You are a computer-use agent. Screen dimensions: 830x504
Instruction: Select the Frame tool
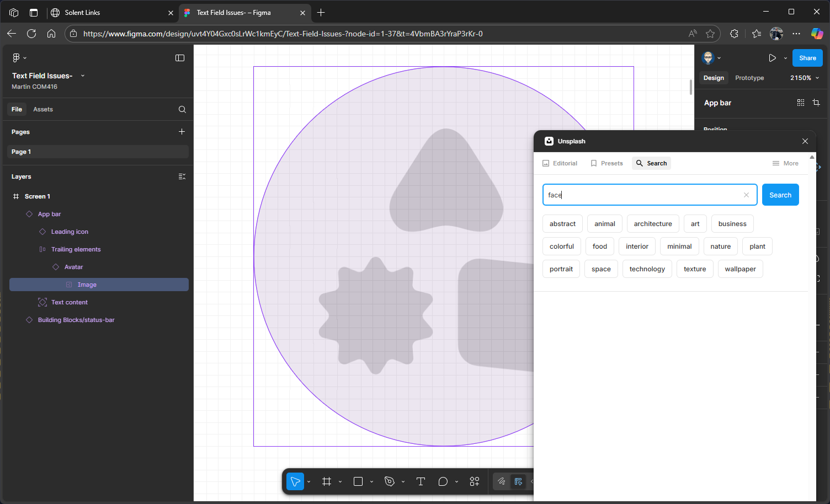(327, 481)
